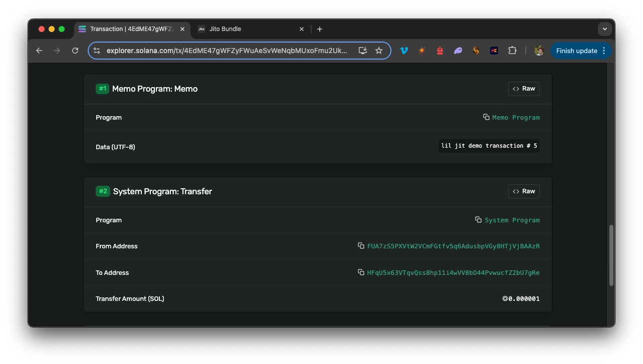
Task: Switch to the Jito Bundle tab
Action: [251, 29]
